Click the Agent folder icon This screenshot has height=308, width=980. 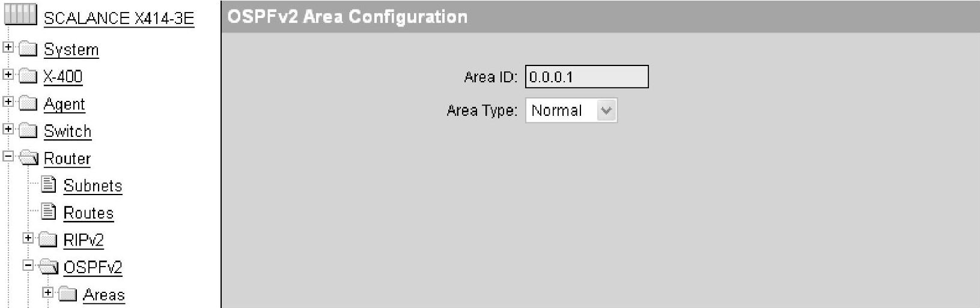pos(28,103)
